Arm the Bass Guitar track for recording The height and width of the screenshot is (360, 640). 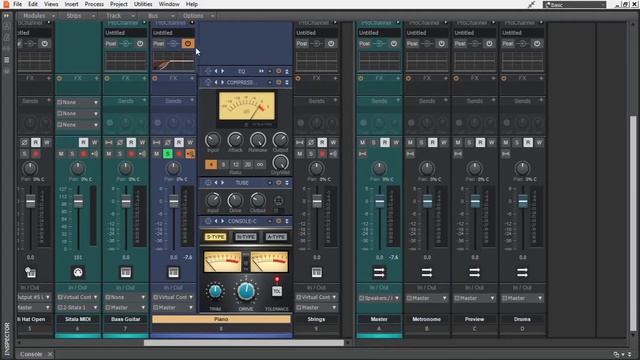coord(131,154)
